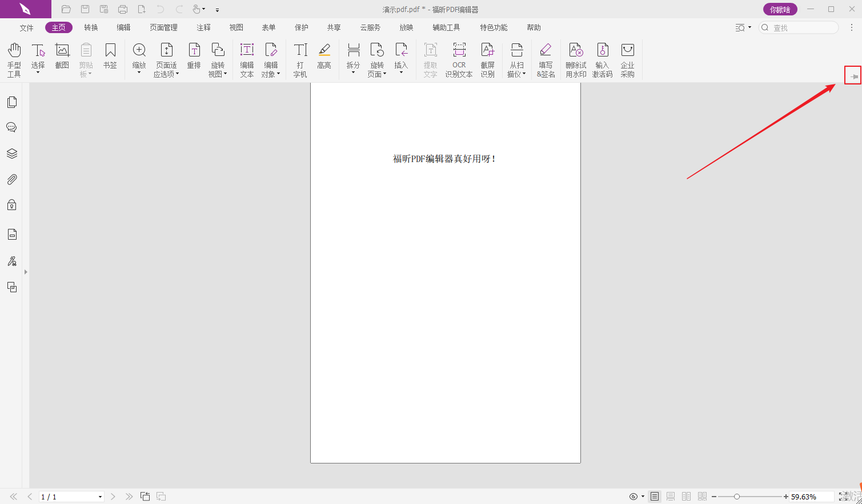The width and height of the screenshot is (862, 504).
Task: Click the 截屏识别 screen capture recognition tool
Action: [487, 59]
